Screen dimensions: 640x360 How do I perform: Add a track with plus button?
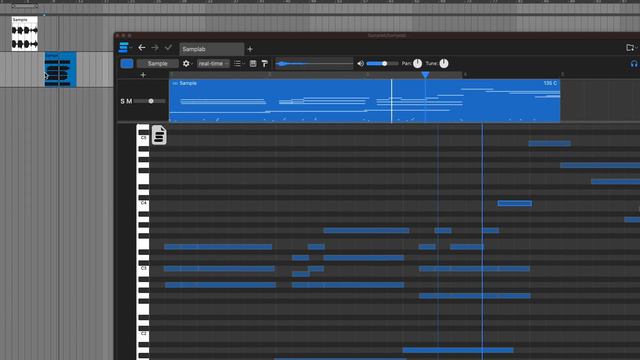pyautogui.click(x=143, y=75)
